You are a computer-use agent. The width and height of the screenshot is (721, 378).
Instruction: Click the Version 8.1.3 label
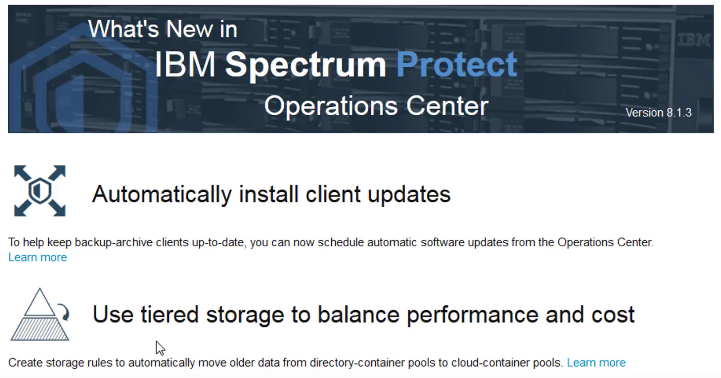pos(658,113)
